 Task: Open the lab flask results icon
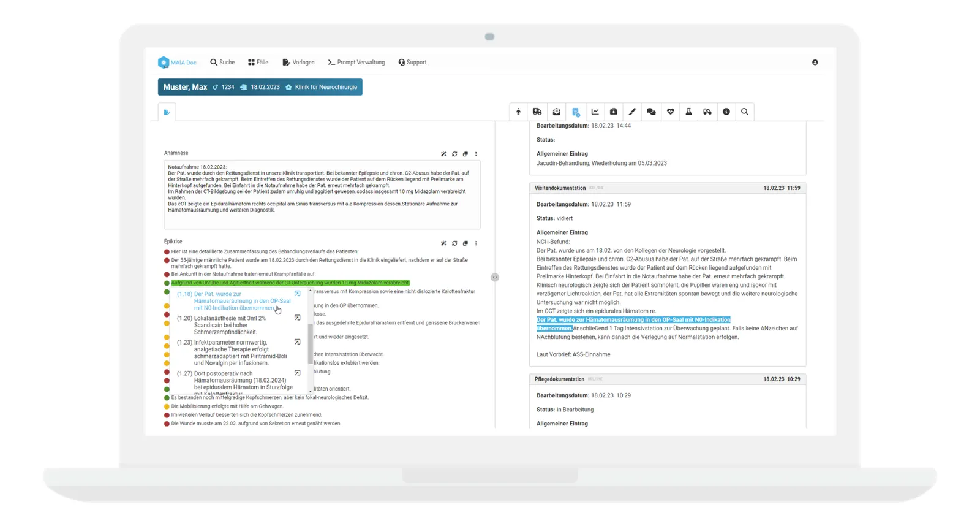pyautogui.click(x=688, y=112)
